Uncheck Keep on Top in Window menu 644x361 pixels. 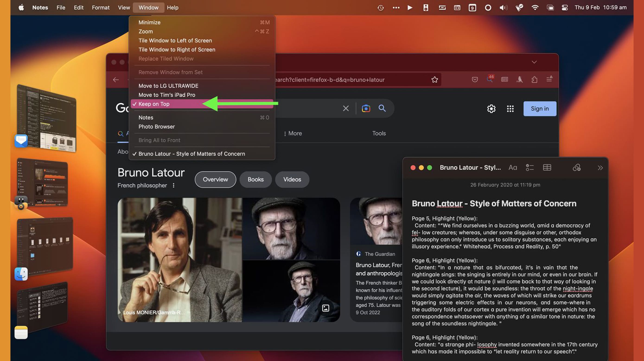(x=202, y=104)
